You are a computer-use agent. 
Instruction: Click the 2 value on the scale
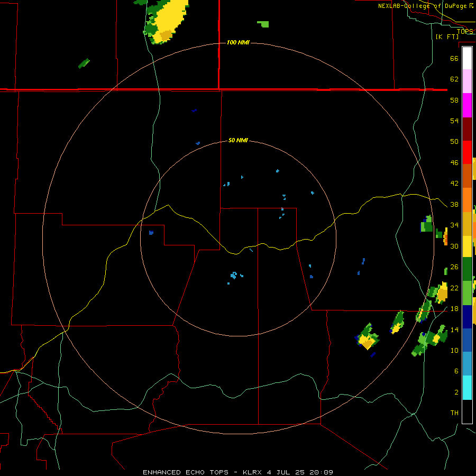456,392
